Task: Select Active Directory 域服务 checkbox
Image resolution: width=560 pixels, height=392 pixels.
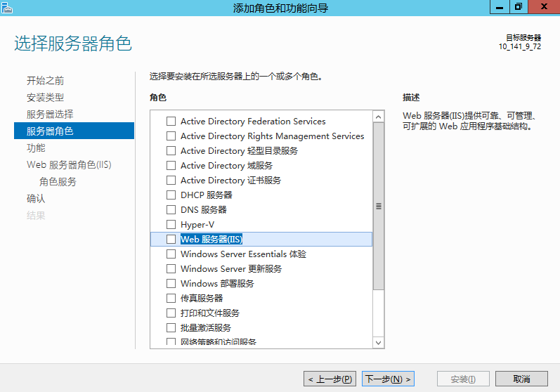Action: [x=171, y=166]
